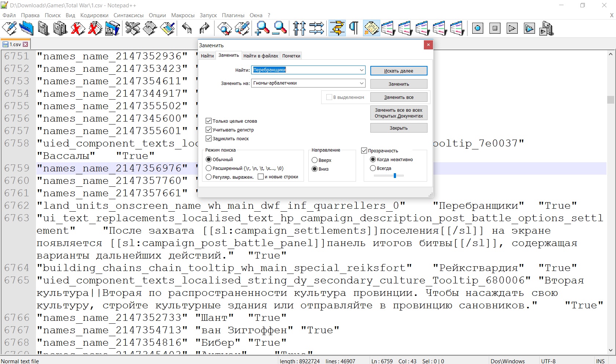Click 'Заменить' button in the dialog
This screenshot has width=616, height=364.
point(399,84)
